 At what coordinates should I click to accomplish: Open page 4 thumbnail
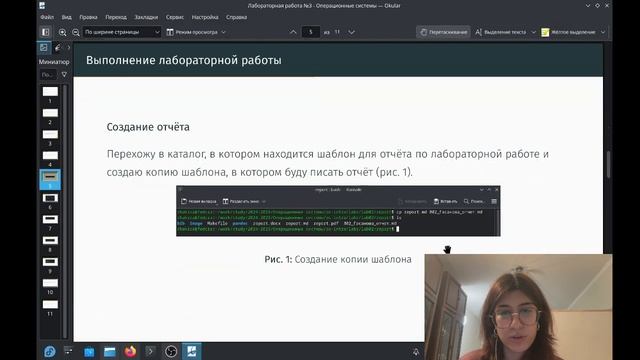(x=50, y=156)
